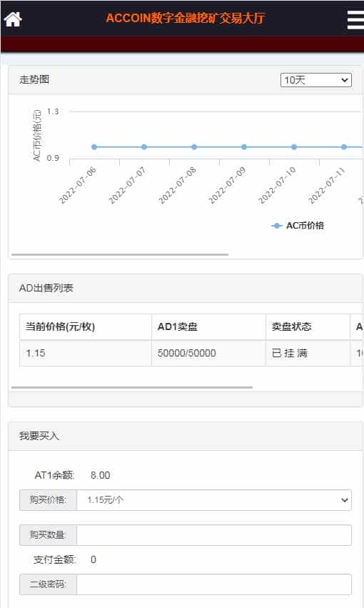This screenshot has width=364, height=608.
Task: Open the home icon in header
Action: [13, 19]
